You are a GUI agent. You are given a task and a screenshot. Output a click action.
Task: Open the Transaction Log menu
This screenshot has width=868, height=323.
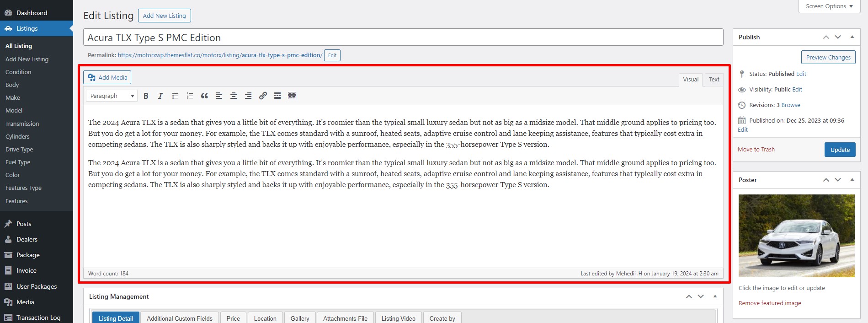(37, 318)
